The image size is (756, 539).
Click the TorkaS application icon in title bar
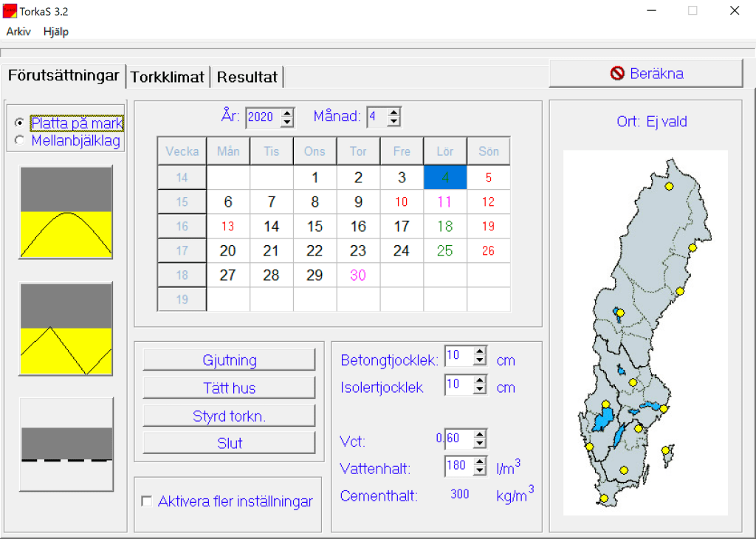point(10,10)
